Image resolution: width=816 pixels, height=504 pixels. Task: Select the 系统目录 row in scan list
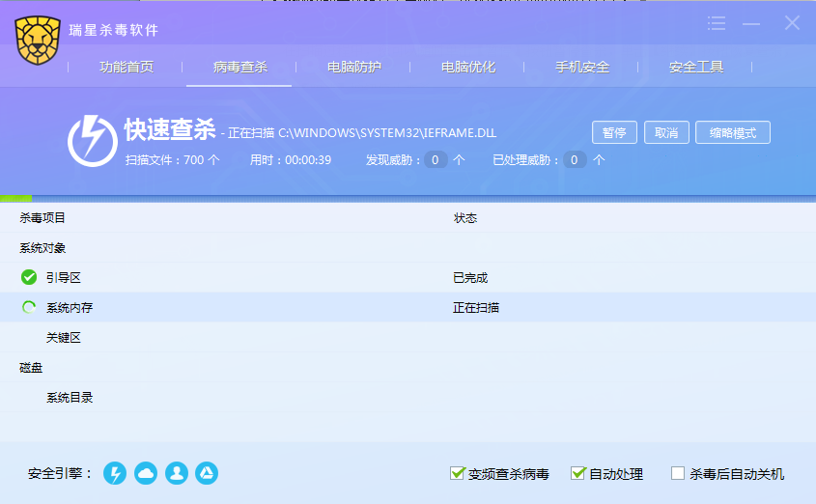click(70, 398)
